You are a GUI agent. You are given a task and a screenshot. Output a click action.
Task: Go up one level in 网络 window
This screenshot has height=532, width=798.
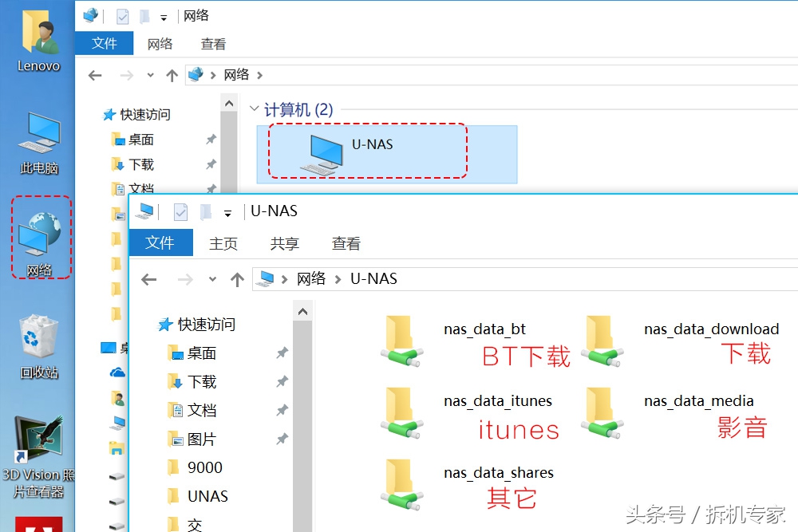(x=172, y=76)
